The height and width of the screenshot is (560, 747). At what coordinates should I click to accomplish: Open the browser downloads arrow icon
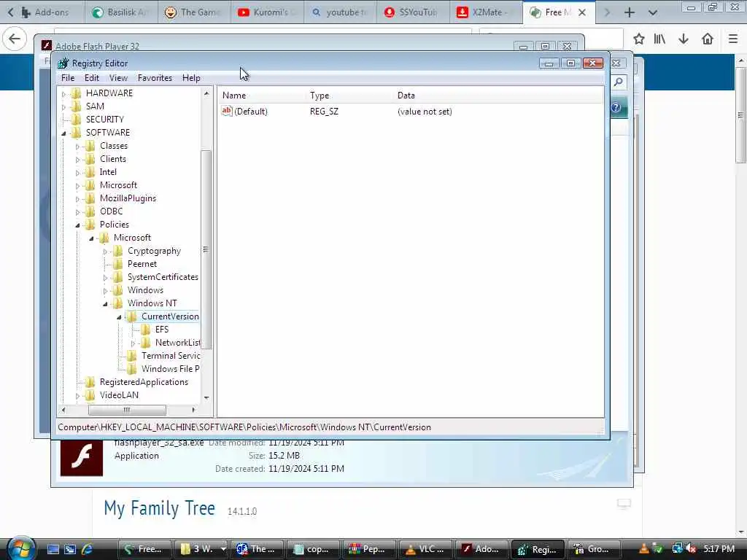click(x=684, y=39)
